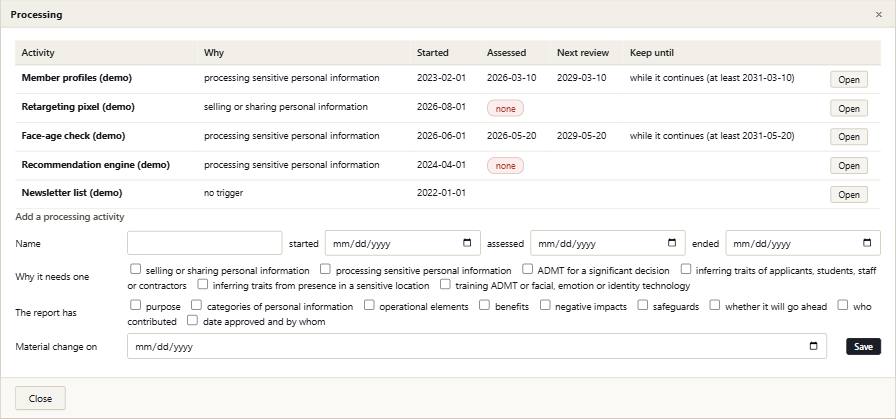Viewport: 896px width, 419px height.
Task: Click the ended date field
Action: click(803, 243)
